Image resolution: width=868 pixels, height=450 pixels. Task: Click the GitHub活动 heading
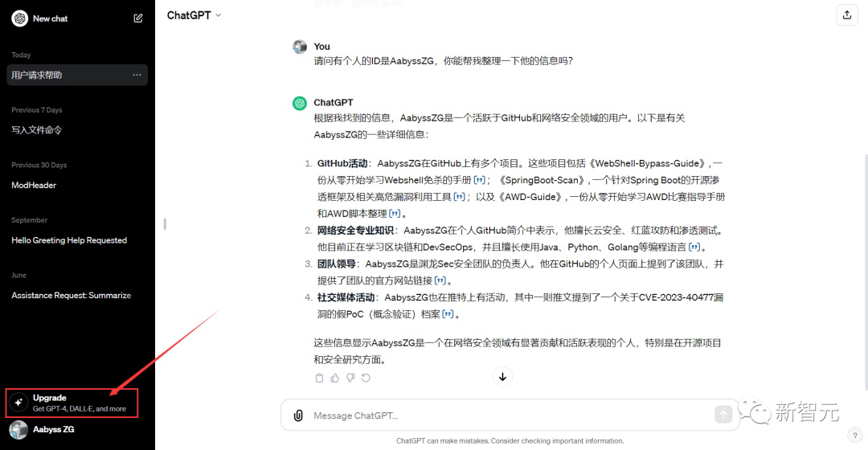[342, 163]
